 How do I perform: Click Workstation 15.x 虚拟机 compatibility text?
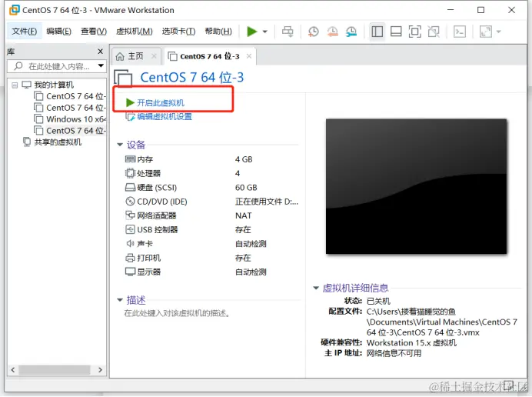411,342
